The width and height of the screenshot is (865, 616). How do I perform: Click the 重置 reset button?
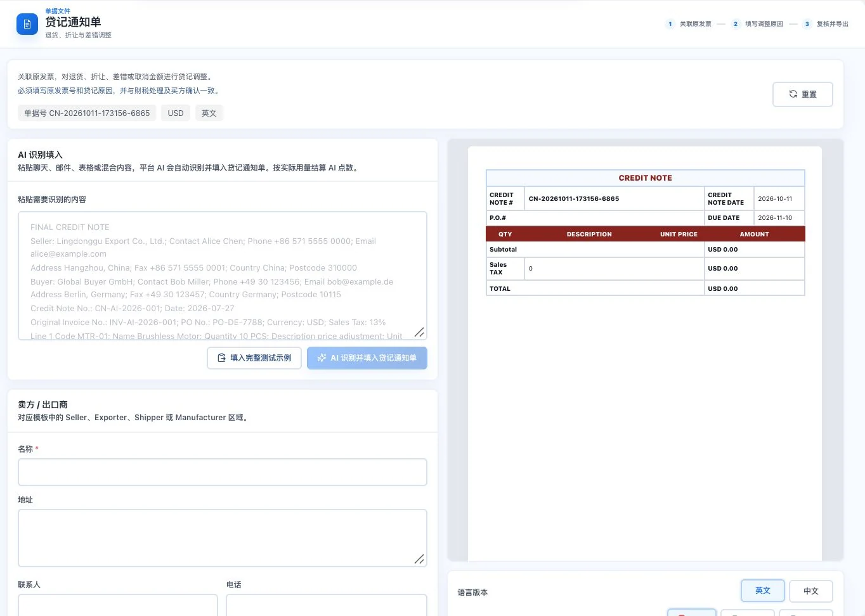(802, 94)
